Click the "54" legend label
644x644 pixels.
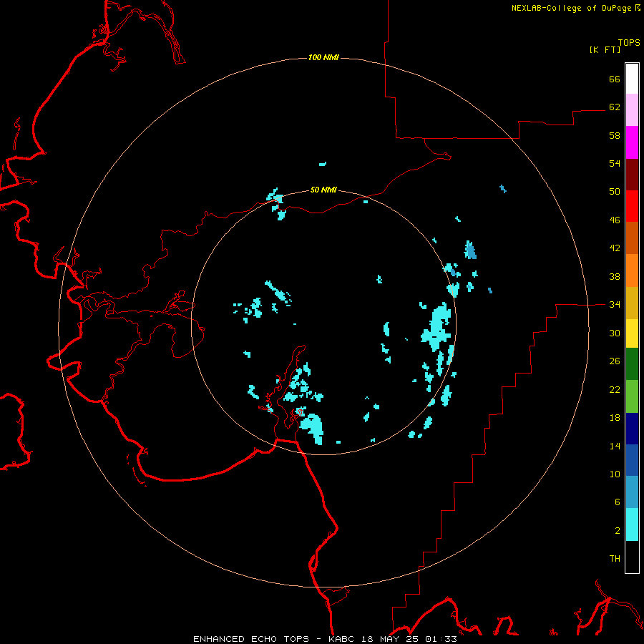[x=615, y=163]
